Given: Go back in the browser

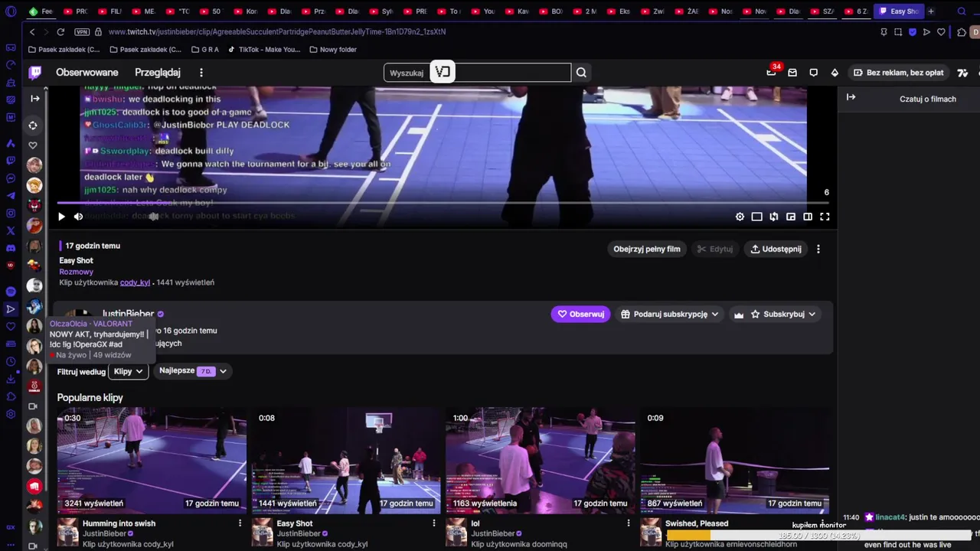Looking at the screenshot, I should click(x=32, y=32).
